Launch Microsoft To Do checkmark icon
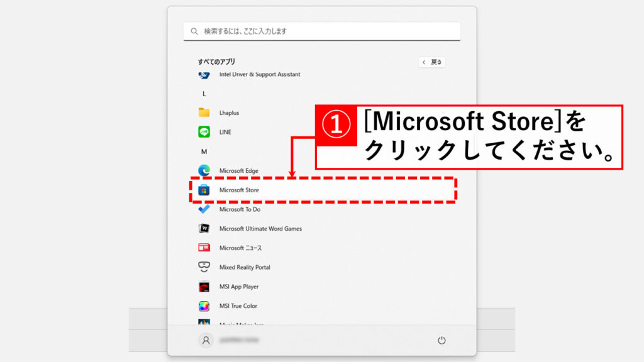The image size is (644, 362). click(204, 209)
